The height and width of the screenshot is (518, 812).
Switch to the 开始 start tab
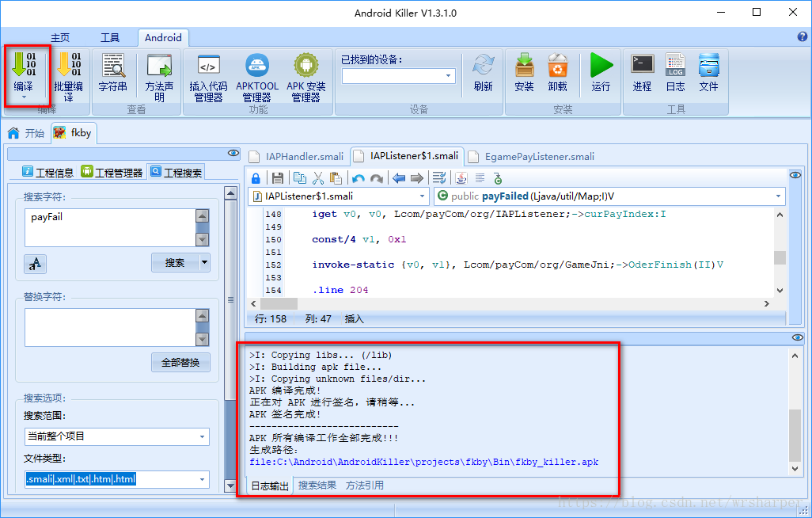(26, 133)
